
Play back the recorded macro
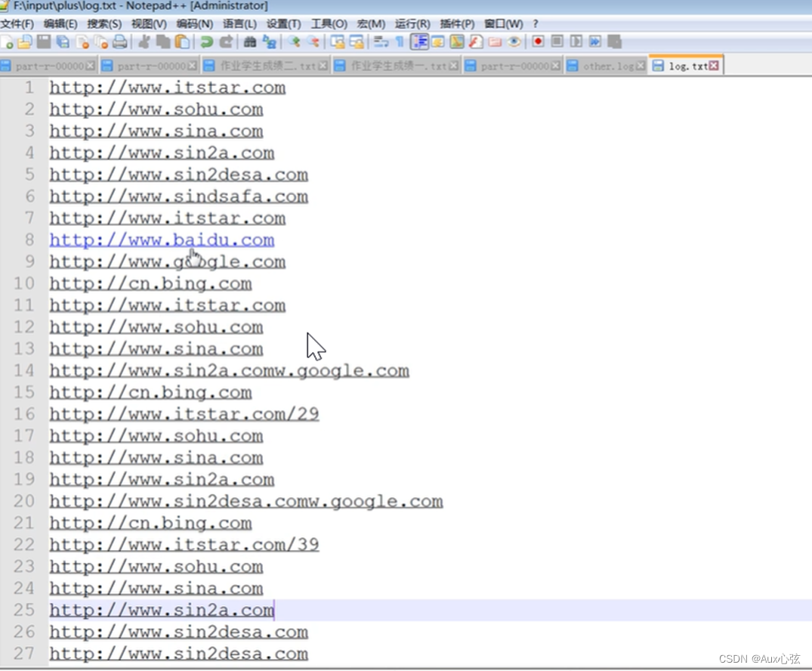pos(578,42)
